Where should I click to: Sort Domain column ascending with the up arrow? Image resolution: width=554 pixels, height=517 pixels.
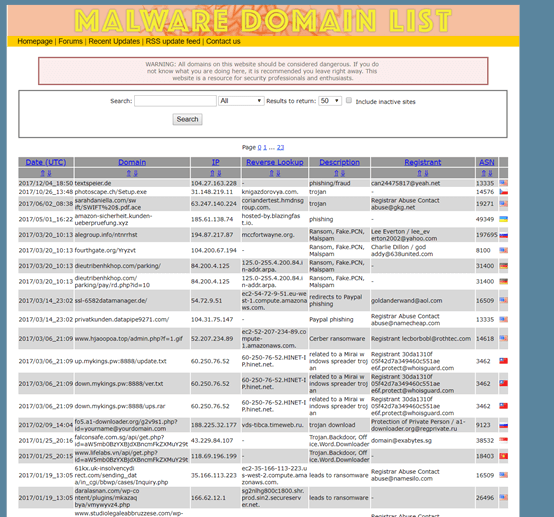(129, 173)
